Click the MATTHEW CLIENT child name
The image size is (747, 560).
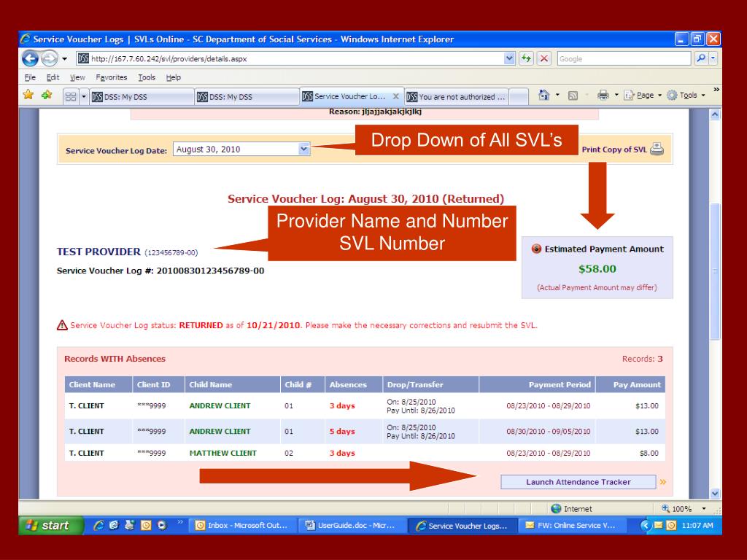[x=223, y=454]
